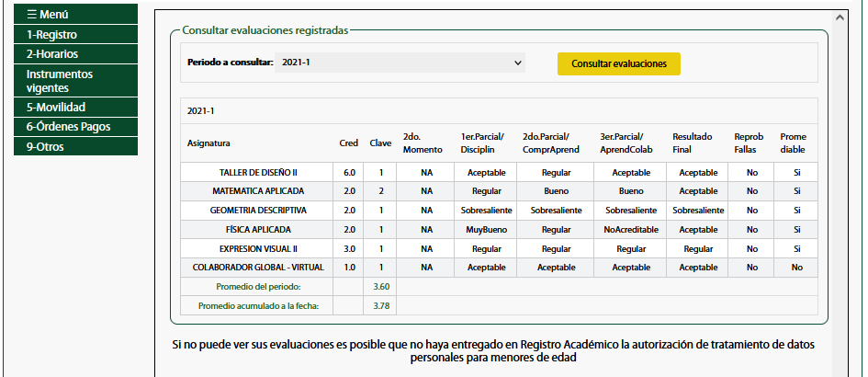The height and width of the screenshot is (377, 868).
Task: Click the Promedio del periodo label
Action: [258, 287]
